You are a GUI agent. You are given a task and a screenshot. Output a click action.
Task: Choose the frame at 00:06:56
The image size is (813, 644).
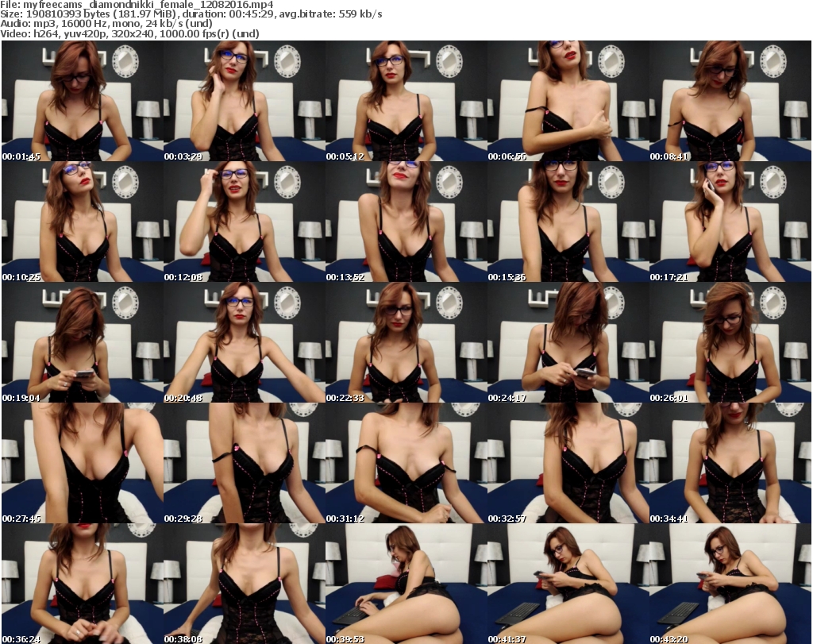[x=568, y=101]
